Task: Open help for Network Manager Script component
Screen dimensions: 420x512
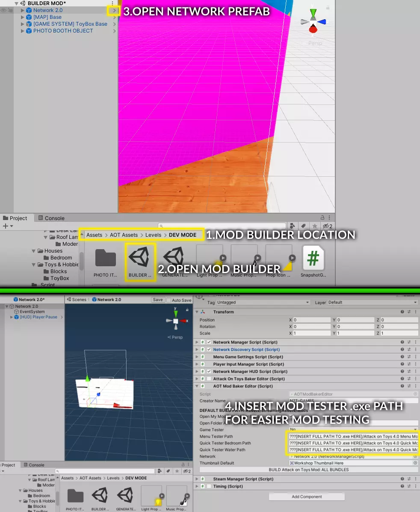Action: tap(402, 342)
